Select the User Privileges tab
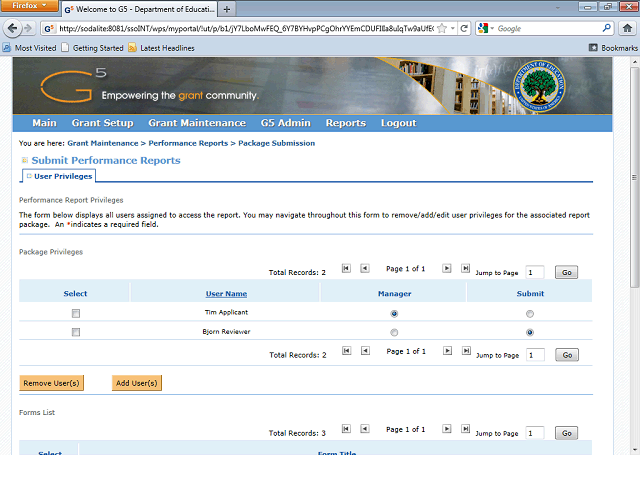 (x=59, y=176)
